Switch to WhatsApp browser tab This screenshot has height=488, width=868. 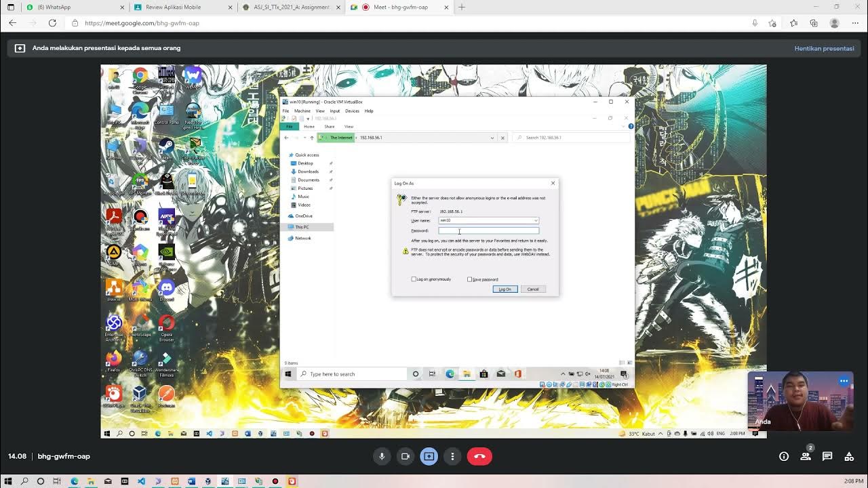coord(75,7)
